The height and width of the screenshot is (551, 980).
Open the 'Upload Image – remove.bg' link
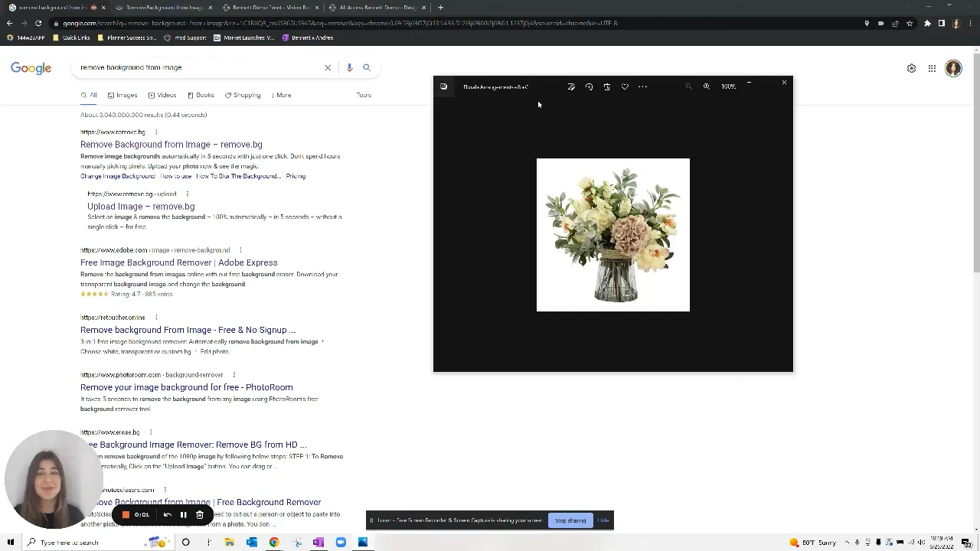141,207
